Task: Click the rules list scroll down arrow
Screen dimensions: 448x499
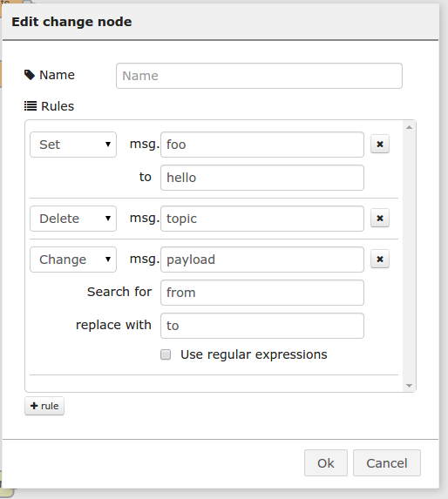Action: (x=409, y=386)
